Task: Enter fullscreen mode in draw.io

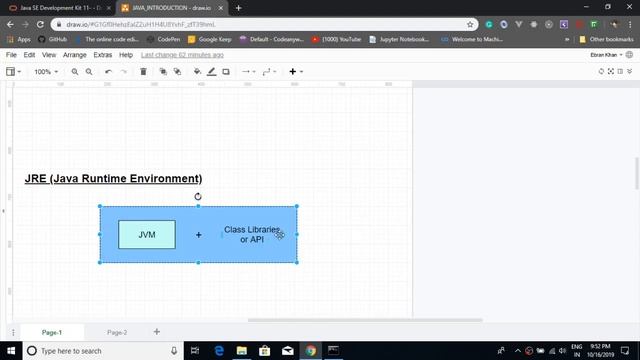Action: pos(611,71)
